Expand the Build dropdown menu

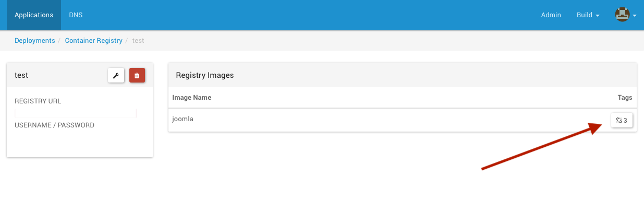pos(588,15)
